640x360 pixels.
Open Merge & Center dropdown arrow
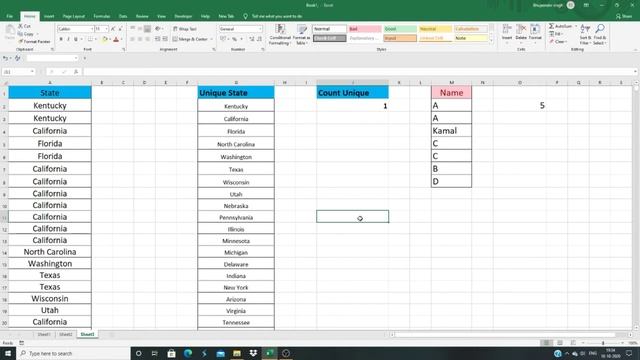point(211,39)
